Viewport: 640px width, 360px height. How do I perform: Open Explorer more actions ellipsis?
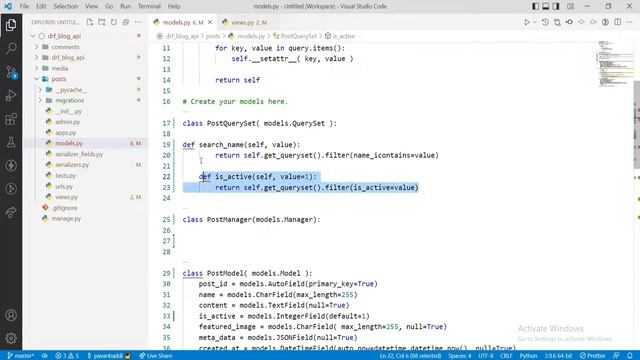tap(138, 22)
